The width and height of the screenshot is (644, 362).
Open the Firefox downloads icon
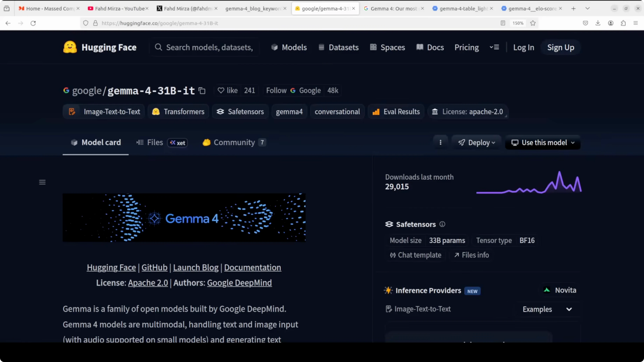(x=598, y=23)
